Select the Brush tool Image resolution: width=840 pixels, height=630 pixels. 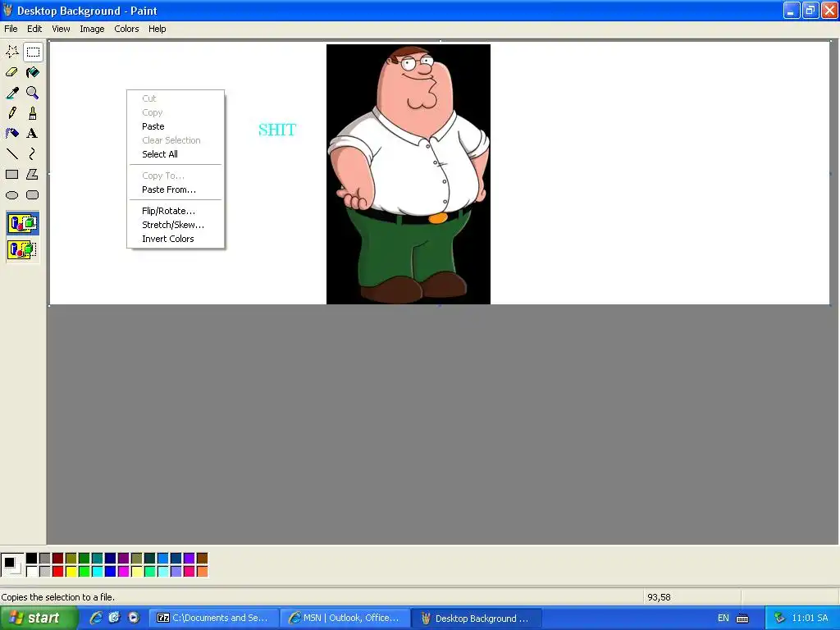pos(33,113)
